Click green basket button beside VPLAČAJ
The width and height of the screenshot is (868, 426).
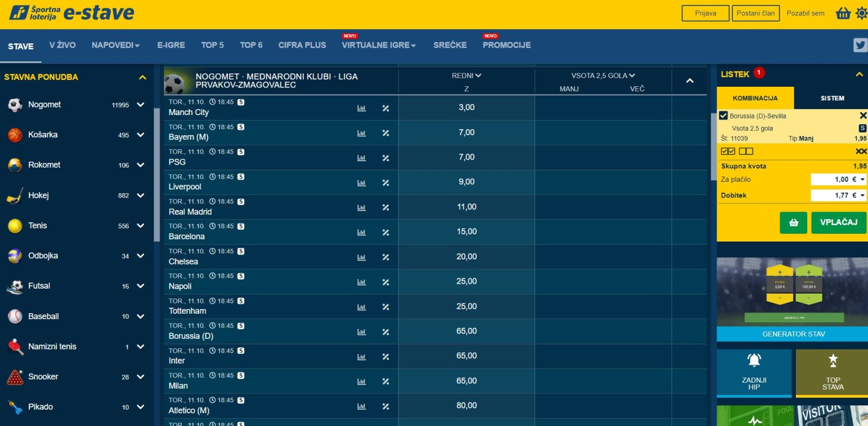point(793,222)
